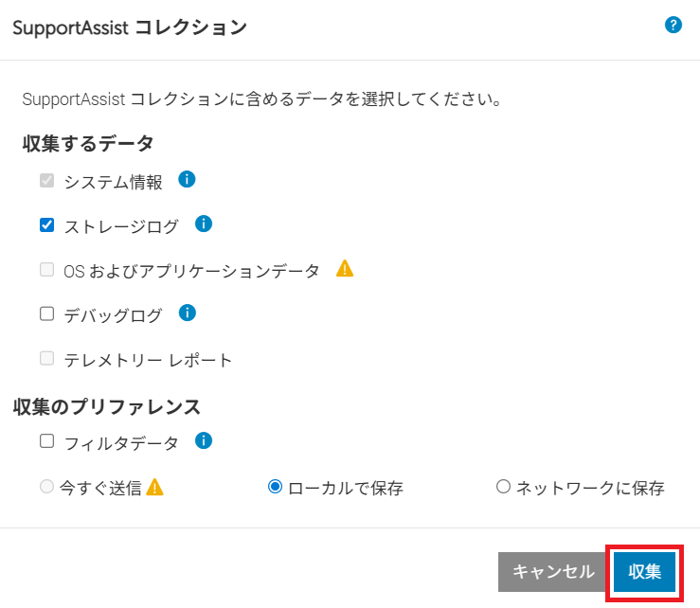700x608 pixels.
Task: Click warning icon next to OS およびアプリケーションデータ
Action: click(345, 269)
